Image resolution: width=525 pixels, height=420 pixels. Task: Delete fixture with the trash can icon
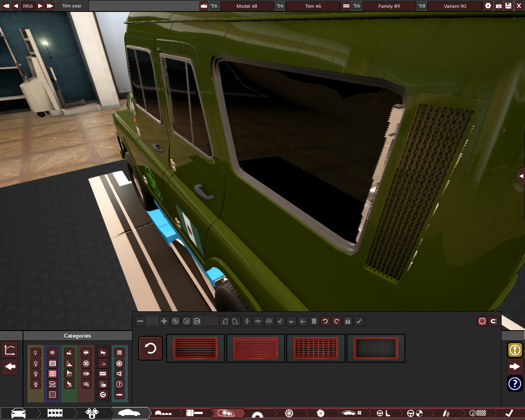tap(314, 321)
